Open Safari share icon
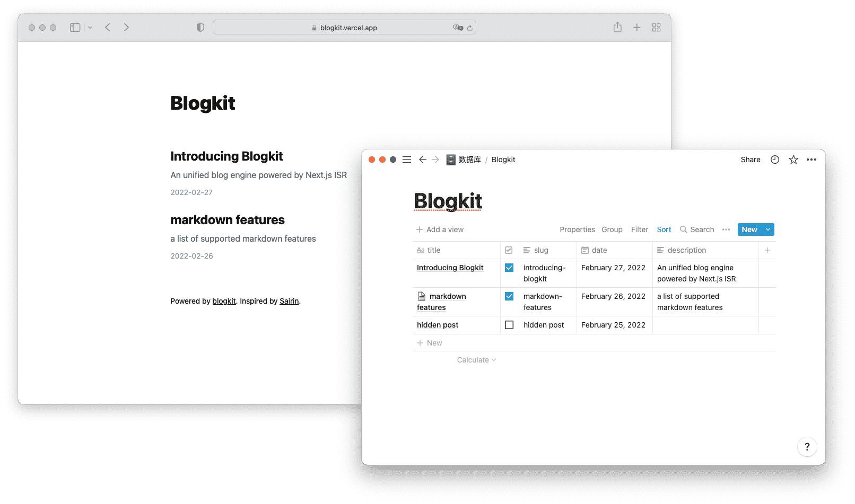The height and width of the screenshot is (504, 855). point(617,27)
